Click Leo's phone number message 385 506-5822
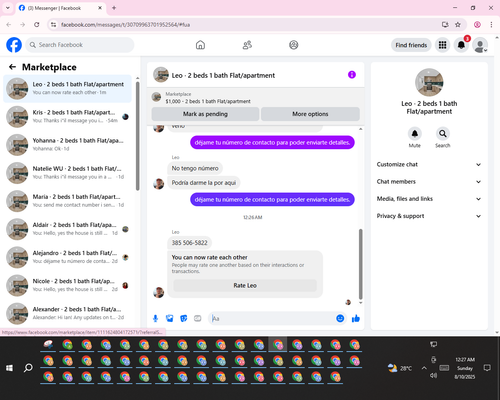The width and height of the screenshot is (500, 400). [189, 243]
